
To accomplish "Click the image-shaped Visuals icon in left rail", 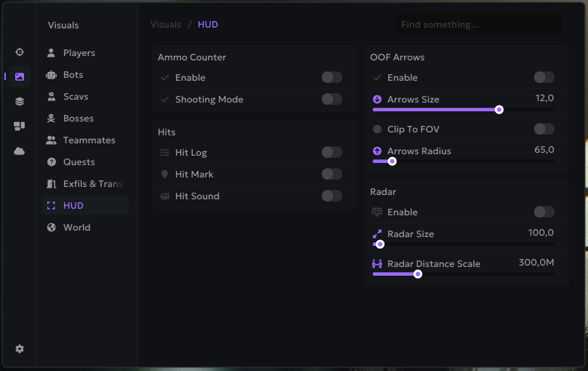I will (x=20, y=76).
